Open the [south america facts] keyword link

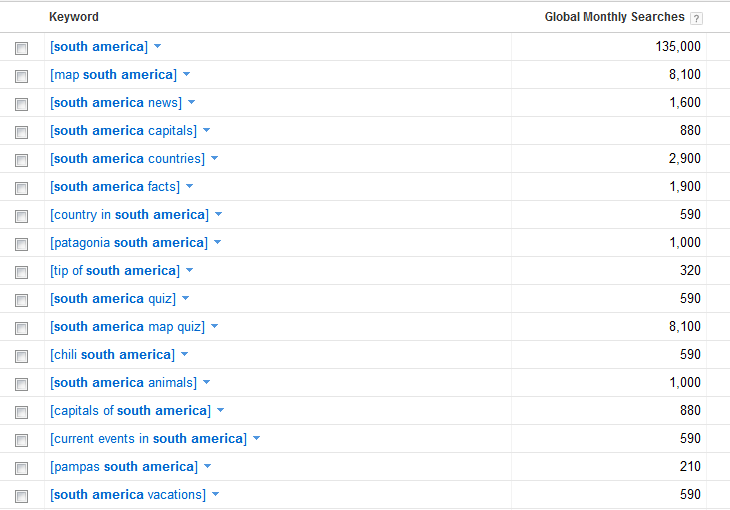pos(115,186)
